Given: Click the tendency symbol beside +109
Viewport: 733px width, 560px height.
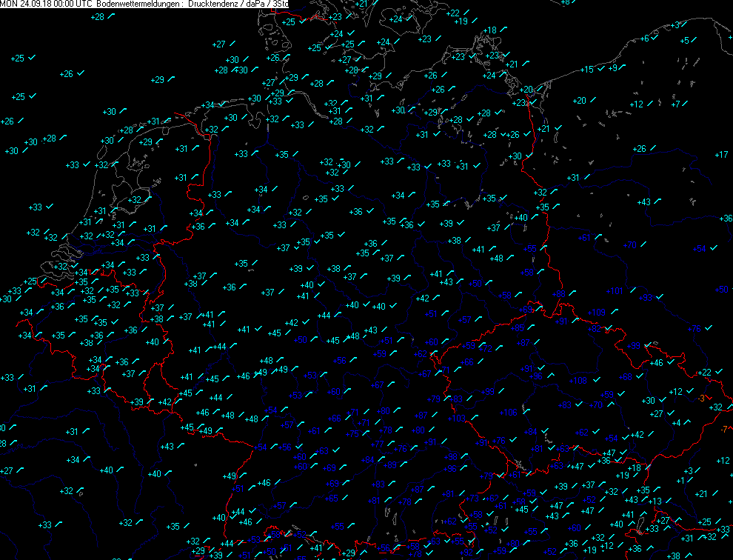Looking at the screenshot, I should (614, 310).
